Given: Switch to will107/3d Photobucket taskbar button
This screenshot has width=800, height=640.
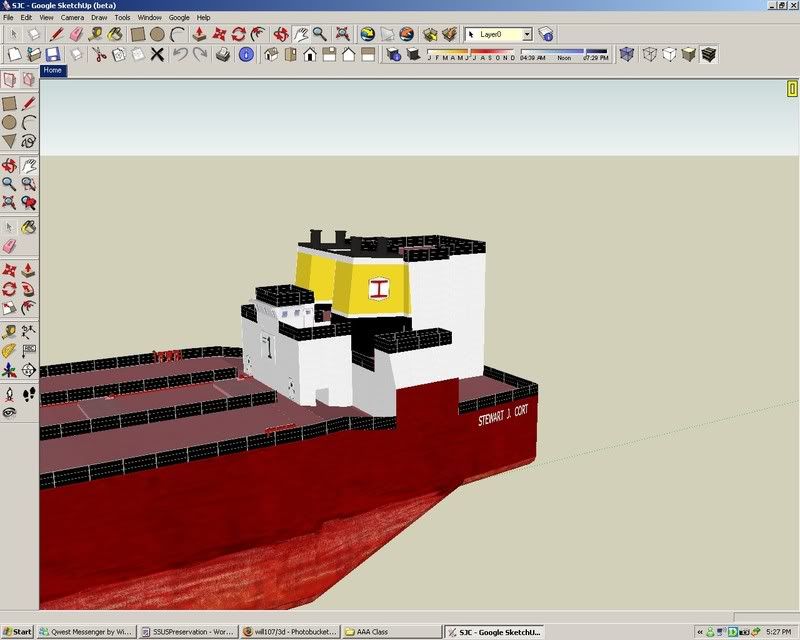Looking at the screenshot, I should 290,632.
